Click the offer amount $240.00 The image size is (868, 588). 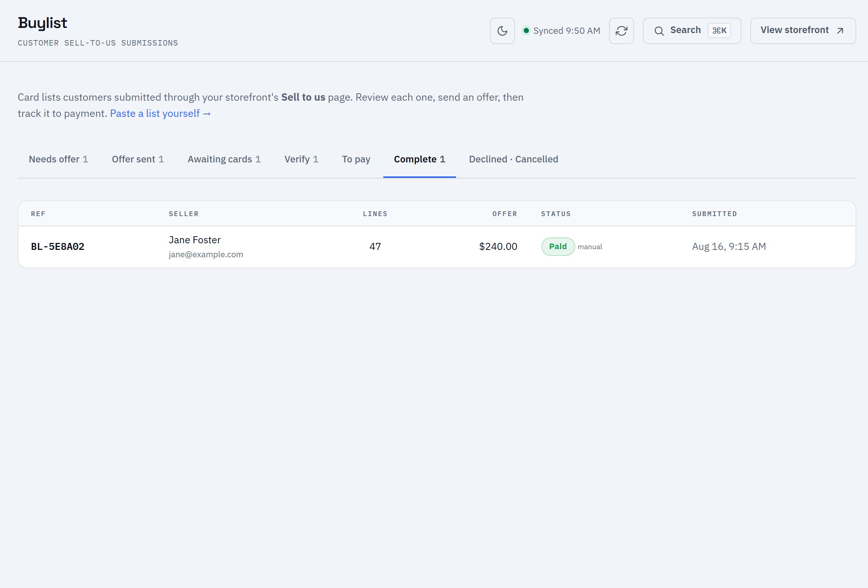[498, 247]
